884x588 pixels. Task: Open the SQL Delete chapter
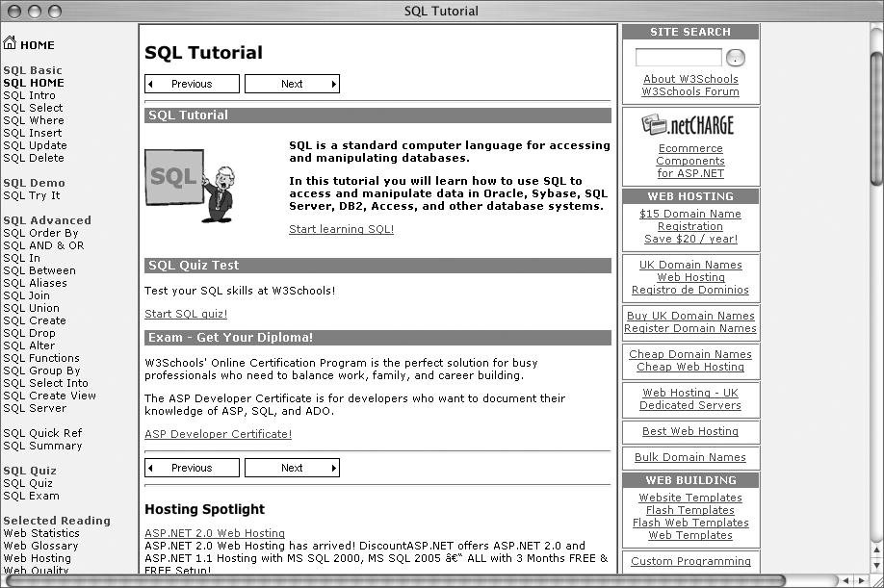point(34,158)
